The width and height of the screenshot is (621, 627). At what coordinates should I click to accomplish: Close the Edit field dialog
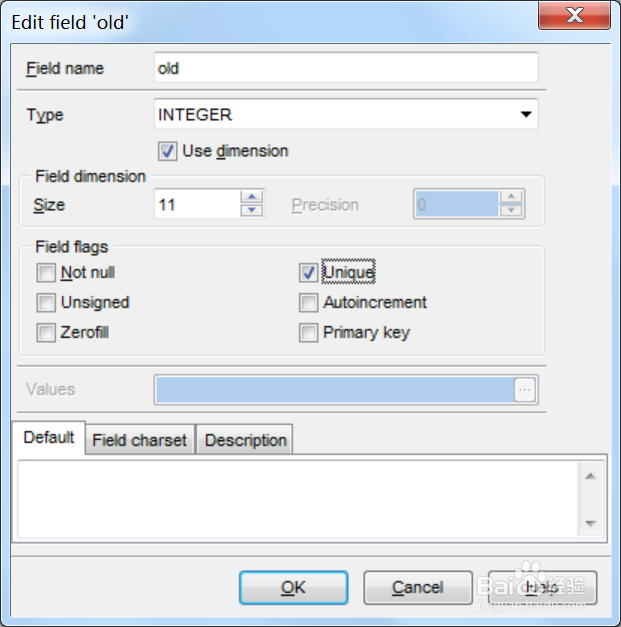tap(574, 15)
